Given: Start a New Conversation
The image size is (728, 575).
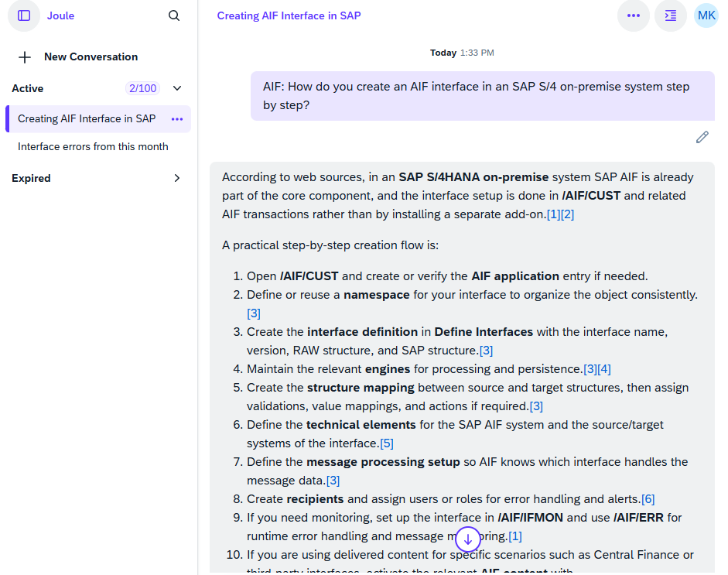Looking at the screenshot, I should [x=91, y=57].
